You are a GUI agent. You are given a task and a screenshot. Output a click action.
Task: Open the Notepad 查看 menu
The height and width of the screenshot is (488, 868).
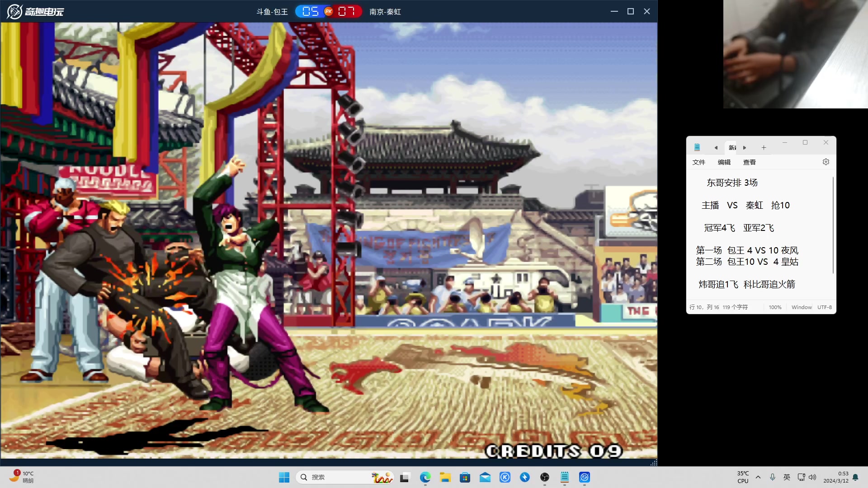750,162
